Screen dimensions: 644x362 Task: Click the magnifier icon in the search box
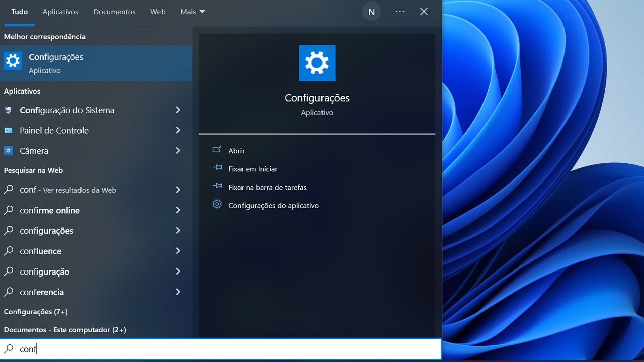(9, 349)
